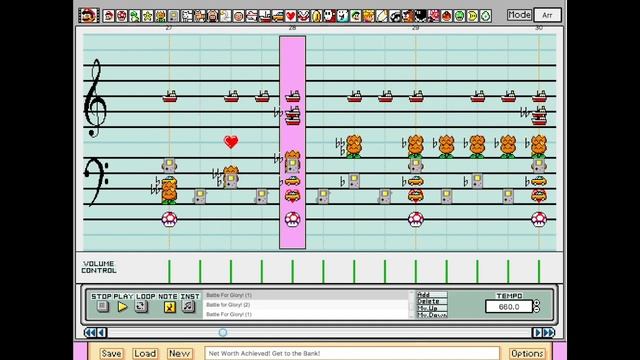
Task: Step back one measure with left arrow
Action: 102,333
